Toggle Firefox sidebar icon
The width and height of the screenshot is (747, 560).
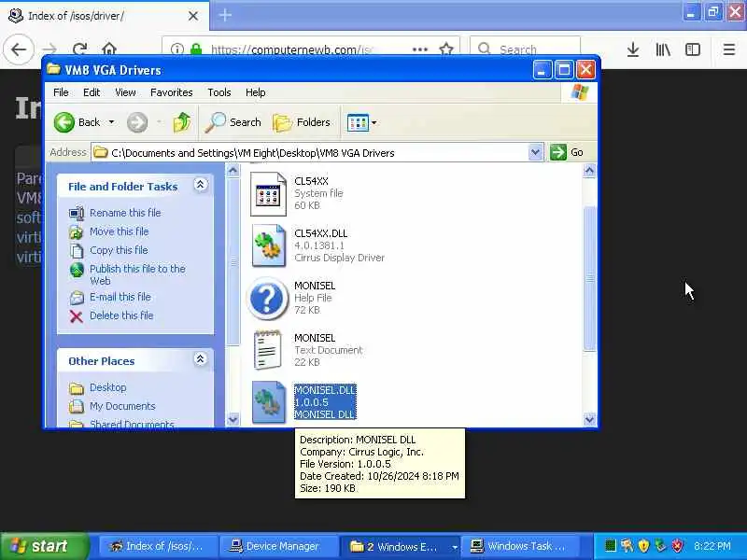pyautogui.click(x=692, y=49)
